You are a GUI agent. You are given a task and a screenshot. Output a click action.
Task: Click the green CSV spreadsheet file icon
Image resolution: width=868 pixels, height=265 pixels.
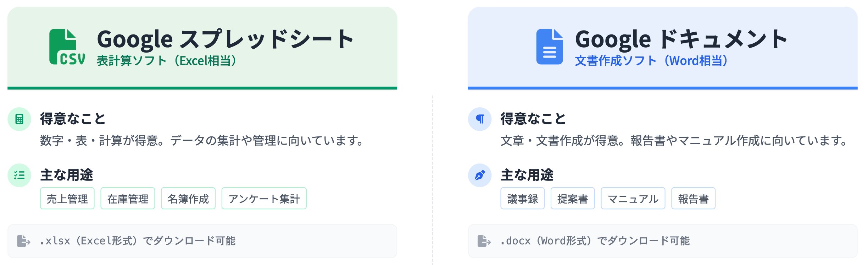[67, 47]
